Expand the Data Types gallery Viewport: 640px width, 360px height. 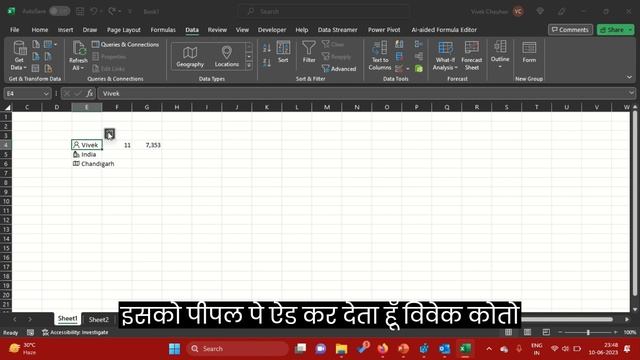click(x=249, y=66)
